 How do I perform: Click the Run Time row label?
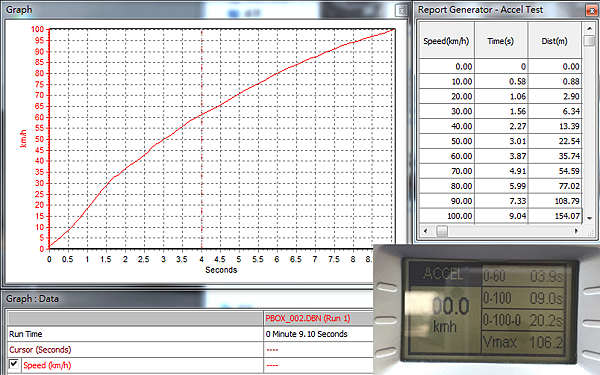26,334
